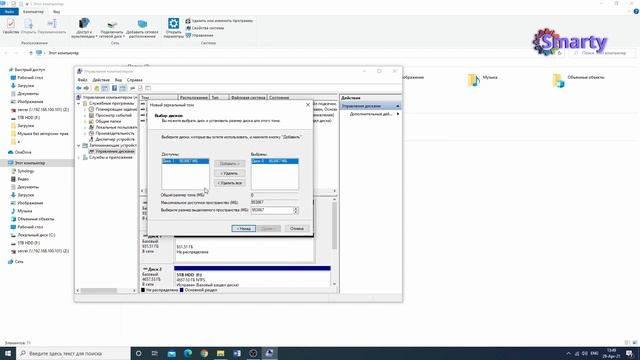Expand Дополнительные действия arrow in Actions pane

point(398,114)
